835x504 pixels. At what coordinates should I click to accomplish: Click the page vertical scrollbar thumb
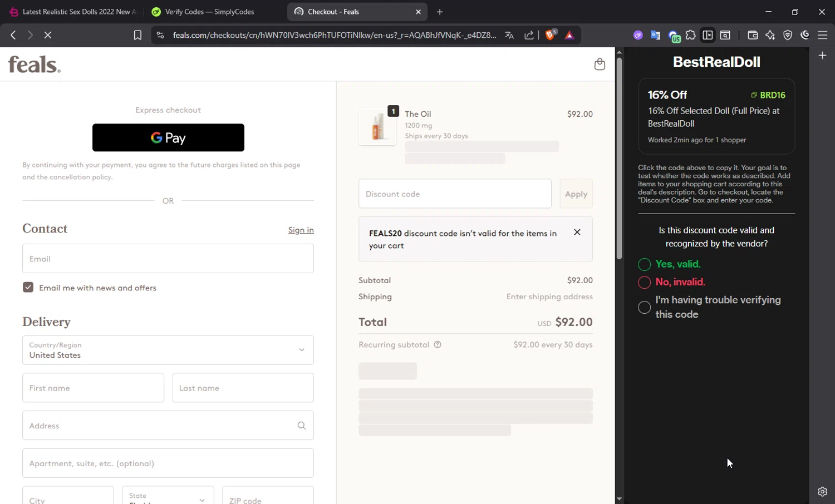[x=619, y=158]
